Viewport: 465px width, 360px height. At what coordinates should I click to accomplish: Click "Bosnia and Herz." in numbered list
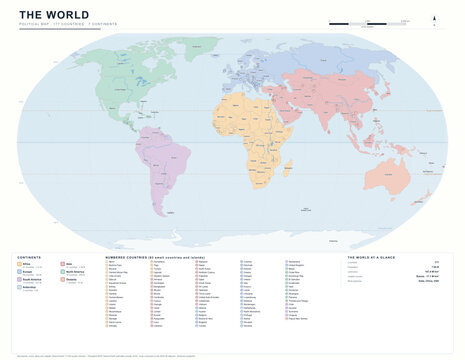coord(206,319)
